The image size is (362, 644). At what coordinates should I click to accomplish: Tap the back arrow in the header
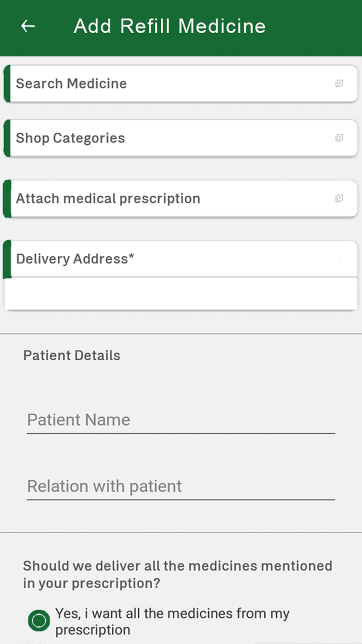tap(27, 26)
